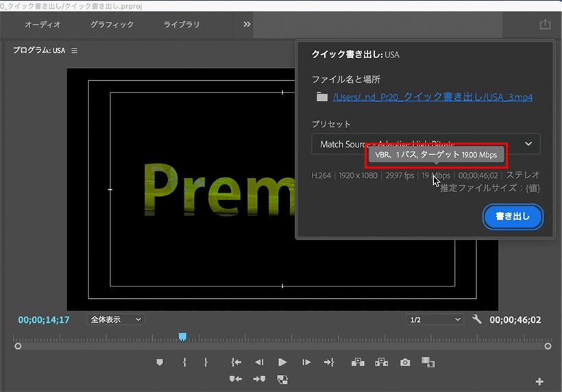Click the 19 Mbps bitrate text

[436, 175]
